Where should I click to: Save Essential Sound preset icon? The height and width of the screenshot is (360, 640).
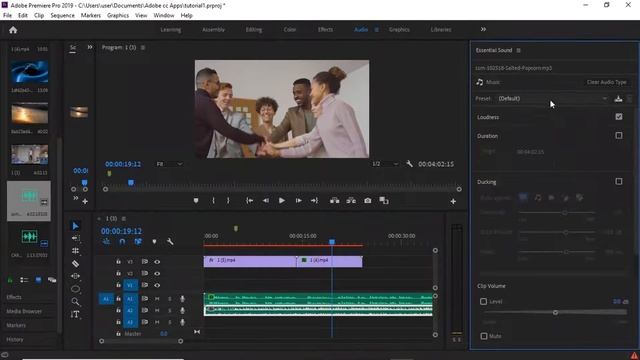[x=618, y=98]
